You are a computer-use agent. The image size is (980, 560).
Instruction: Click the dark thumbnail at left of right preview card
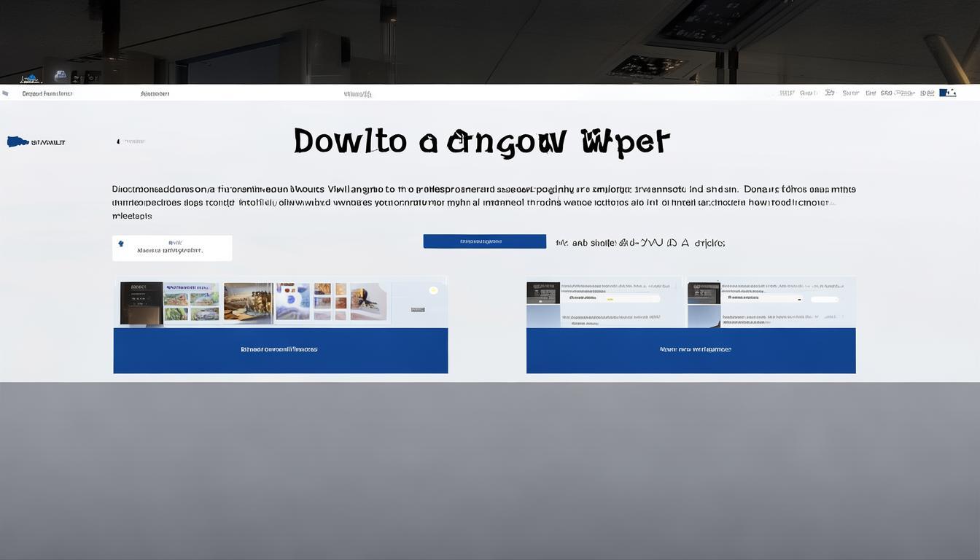542,293
